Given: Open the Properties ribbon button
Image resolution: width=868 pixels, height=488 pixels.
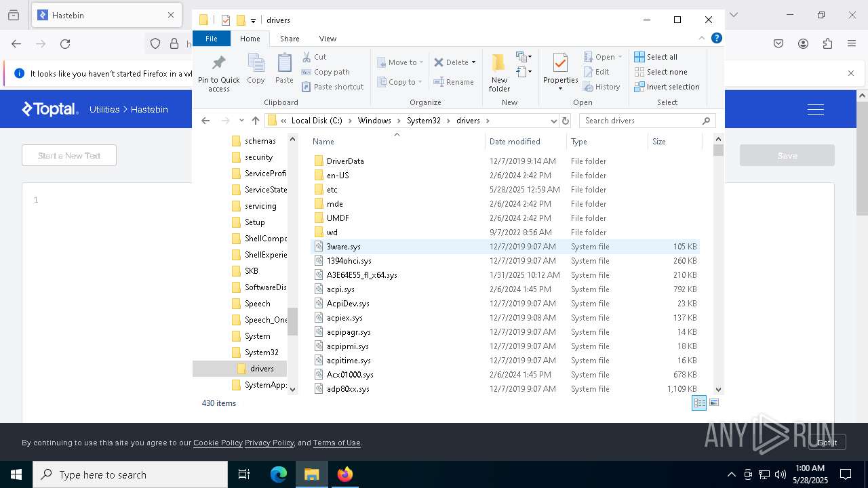Looking at the screenshot, I should pyautogui.click(x=561, y=72).
